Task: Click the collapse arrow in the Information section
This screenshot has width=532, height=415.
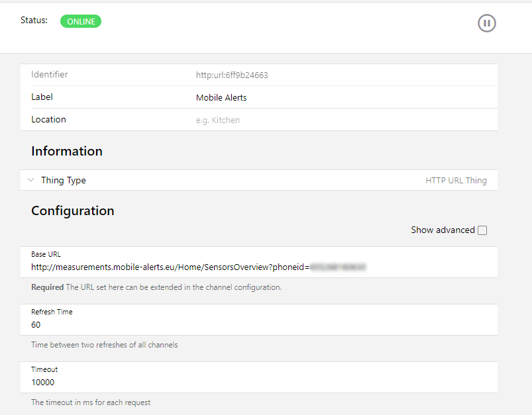Action: (x=30, y=180)
